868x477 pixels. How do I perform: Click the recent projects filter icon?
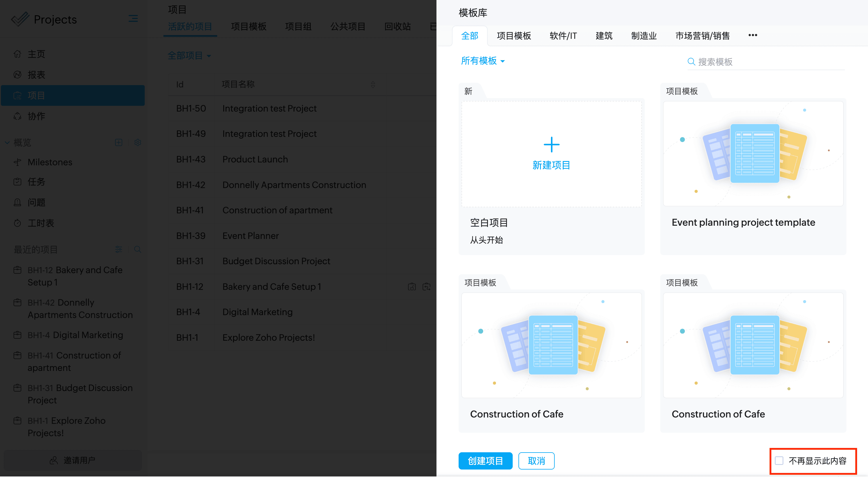119,250
